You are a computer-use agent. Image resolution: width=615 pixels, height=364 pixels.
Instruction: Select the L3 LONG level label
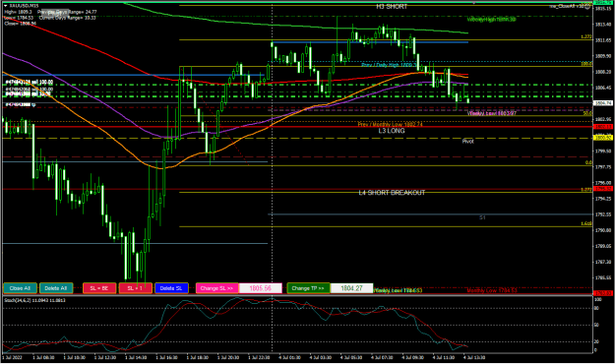[x=391, y=131]
